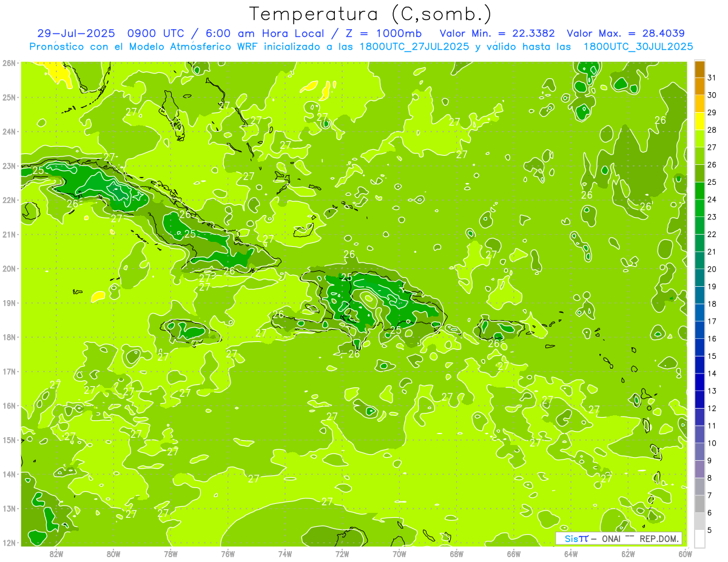Click the '20N' latitude axis label

click(8, 269)
